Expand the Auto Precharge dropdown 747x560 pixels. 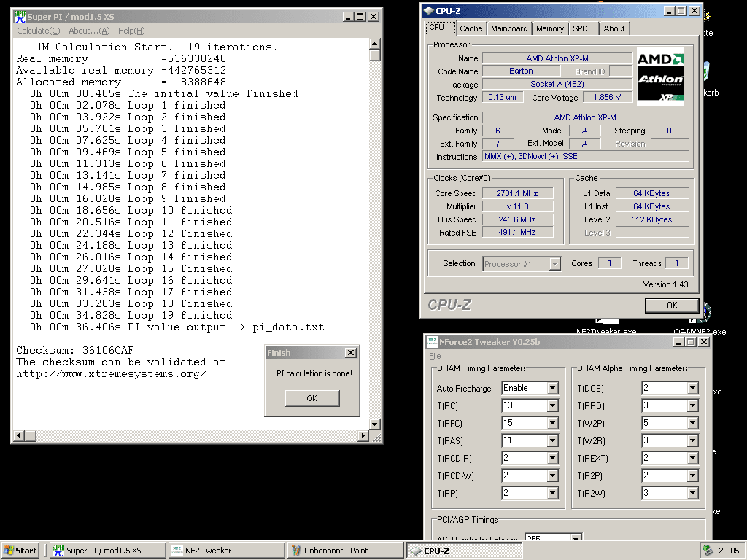coord(553,388)
